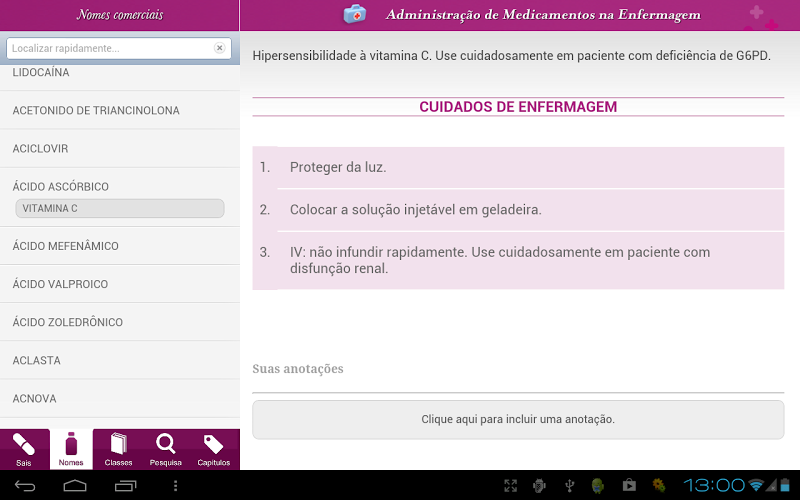Select ÁCIDO VALPROICO from list
Image resolution: width=800 pixels, height=500 pixels.
tap(120, 284)
